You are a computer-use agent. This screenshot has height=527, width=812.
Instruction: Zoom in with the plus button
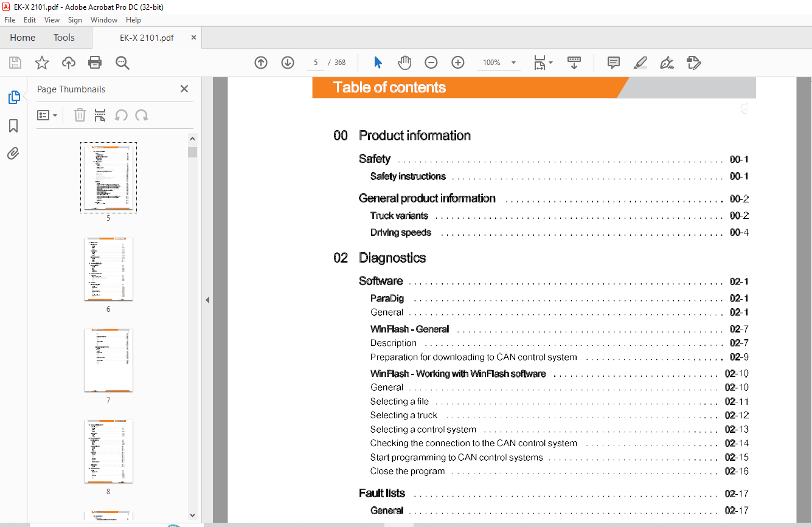[x=458, y=63]
